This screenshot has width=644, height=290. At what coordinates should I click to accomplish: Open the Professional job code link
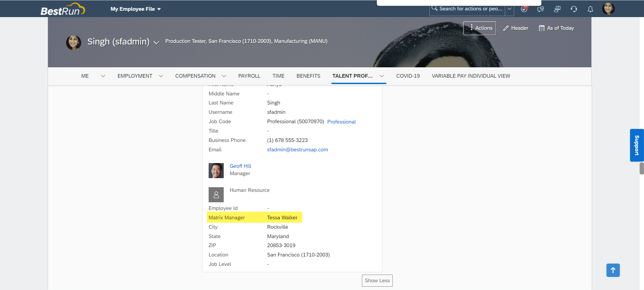[x=341, y=122]
